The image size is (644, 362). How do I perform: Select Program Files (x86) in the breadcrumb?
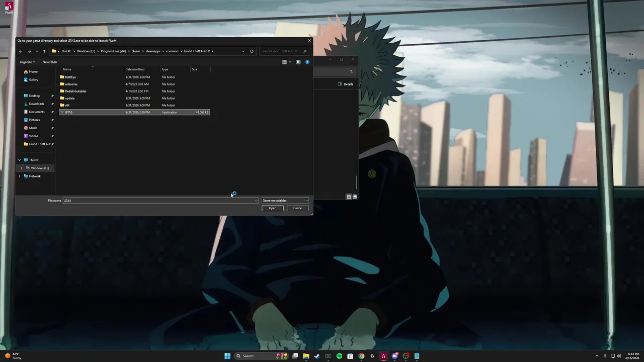click(113, 51)
